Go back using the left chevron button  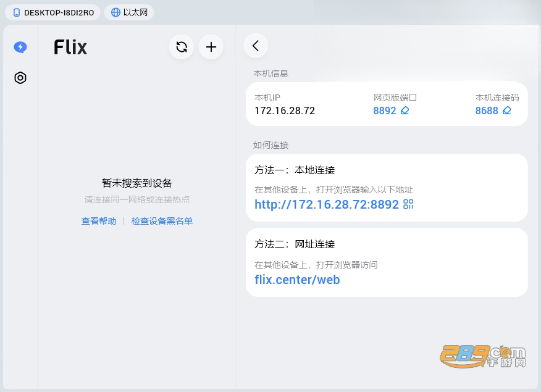(256, 46)
